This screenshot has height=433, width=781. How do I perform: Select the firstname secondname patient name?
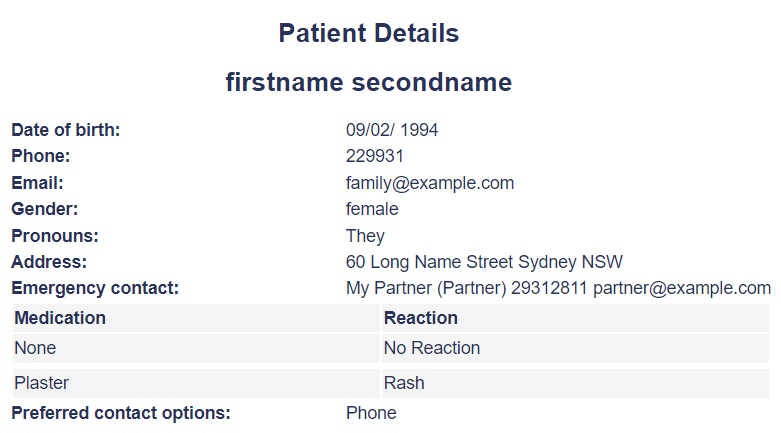point(369,82)
